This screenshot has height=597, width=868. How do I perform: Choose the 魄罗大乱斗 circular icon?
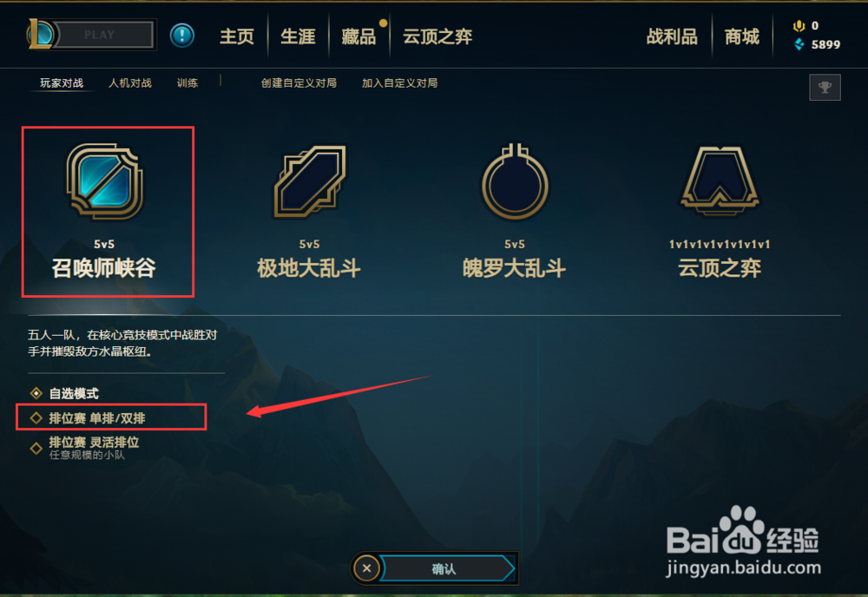coord(515,182)
